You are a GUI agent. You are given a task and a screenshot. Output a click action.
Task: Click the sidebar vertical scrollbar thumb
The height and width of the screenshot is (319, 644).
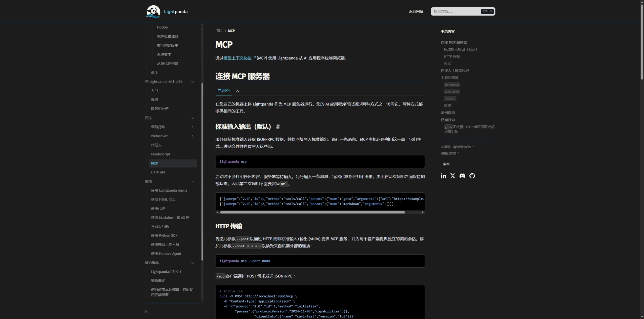click(x=202, y=172)
